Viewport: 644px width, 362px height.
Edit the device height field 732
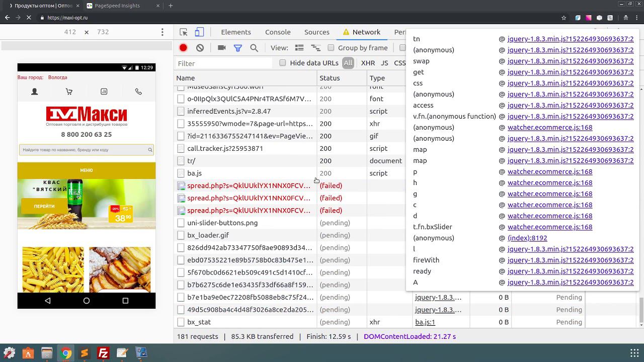[103, 32]
